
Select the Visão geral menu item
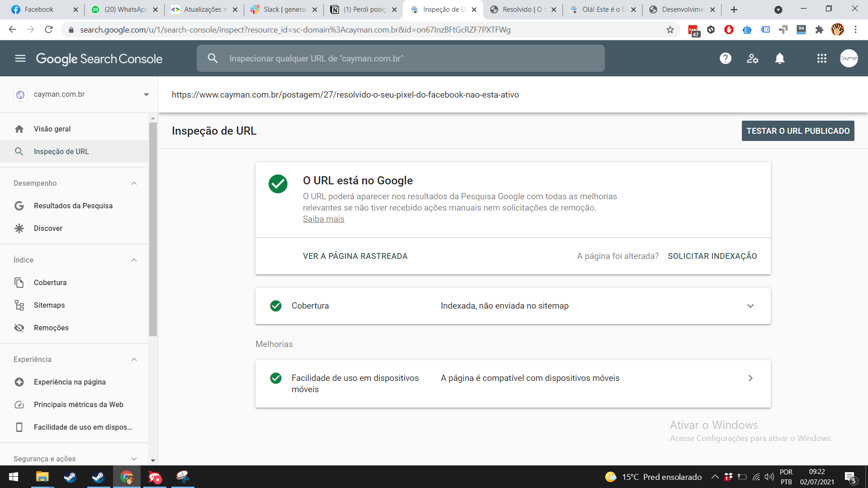point(52,129)
